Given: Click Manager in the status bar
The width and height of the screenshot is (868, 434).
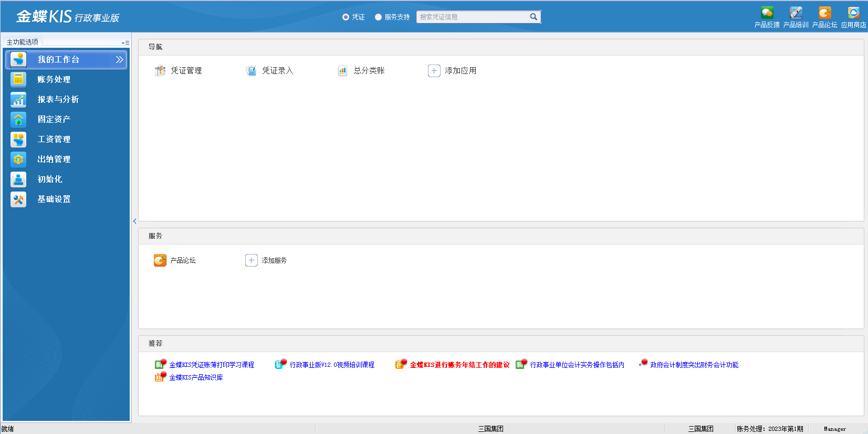Looking at the screenshot, I should point(835,429).
